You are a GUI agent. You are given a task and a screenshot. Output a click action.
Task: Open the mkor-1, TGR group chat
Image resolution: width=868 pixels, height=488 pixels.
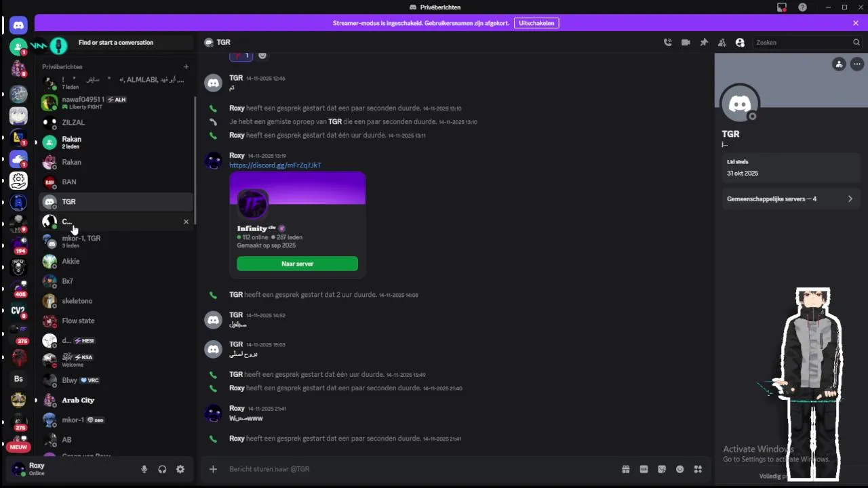click(x=117, y=241)
